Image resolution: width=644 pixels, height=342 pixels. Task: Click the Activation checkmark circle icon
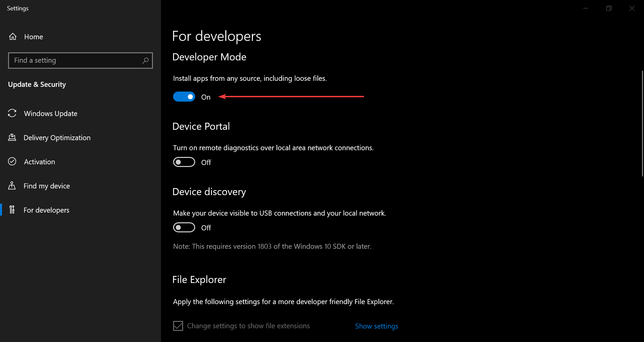coord(12,162)
